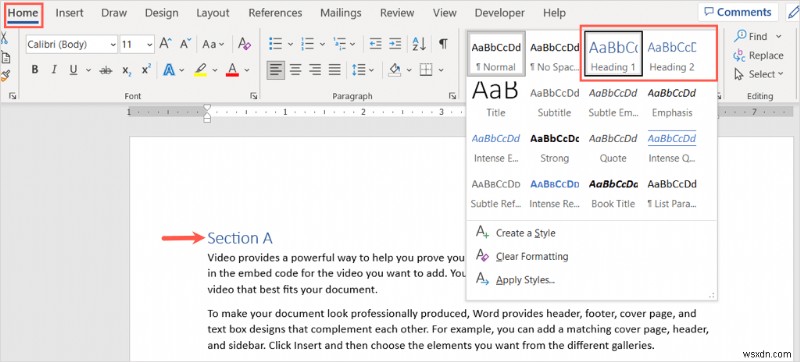Select Justify paragraph alignment

tap(334, 70)
